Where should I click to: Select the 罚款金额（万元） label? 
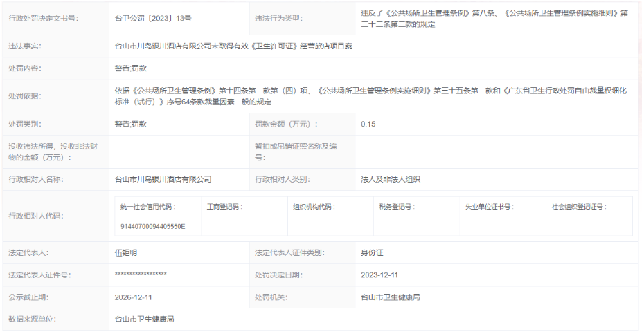click(286, 124)
